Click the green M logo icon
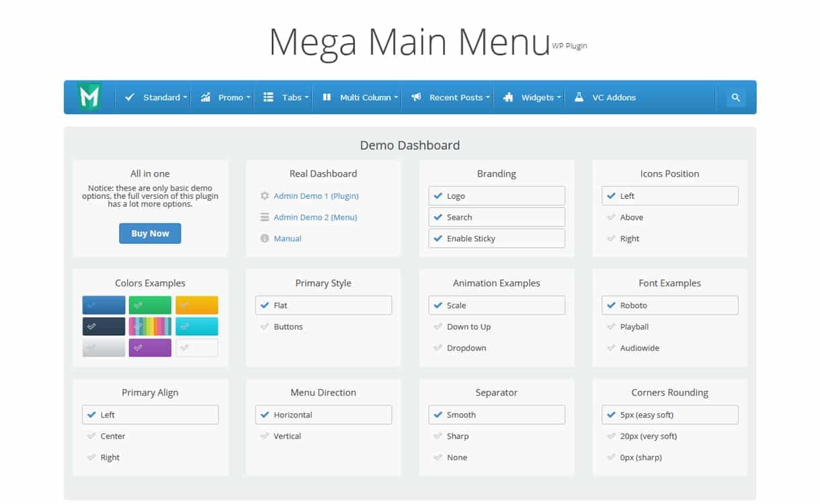Image resolution: width=820 pixels, height=504 pixels. click(89, 97)
